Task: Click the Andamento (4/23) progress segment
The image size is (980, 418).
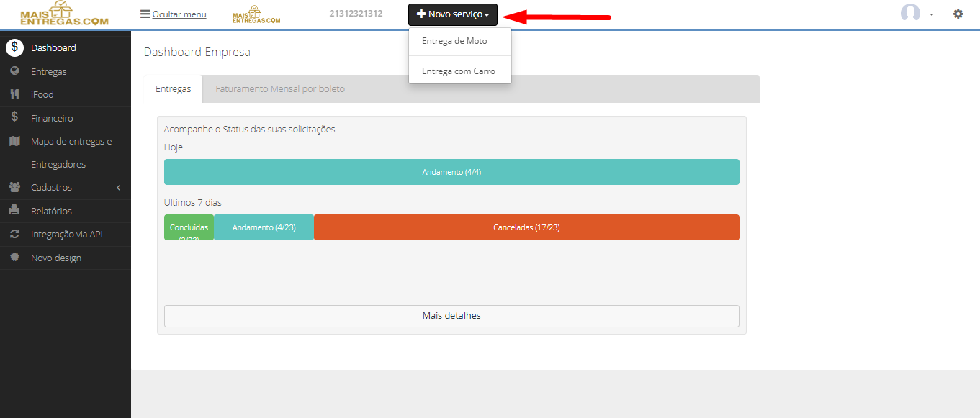Action: 264,227
